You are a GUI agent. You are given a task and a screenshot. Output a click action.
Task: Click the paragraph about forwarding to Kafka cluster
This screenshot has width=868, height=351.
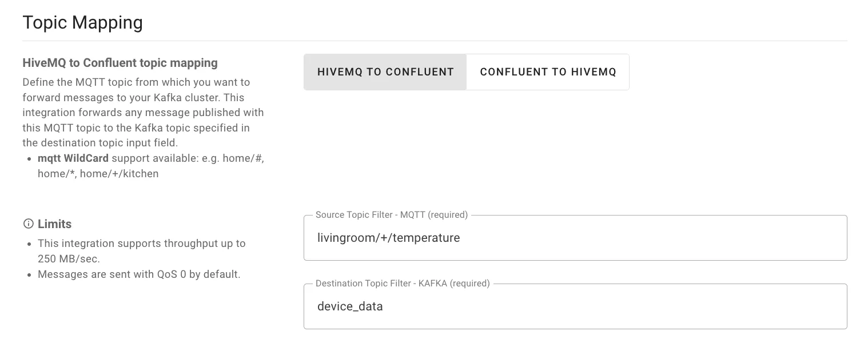(x=143, y=113)
